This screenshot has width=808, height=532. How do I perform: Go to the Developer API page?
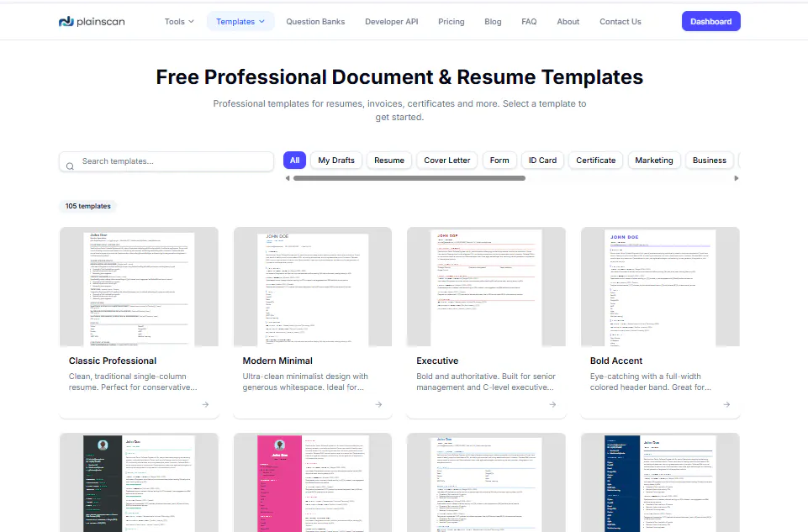(x=392, y=22)
